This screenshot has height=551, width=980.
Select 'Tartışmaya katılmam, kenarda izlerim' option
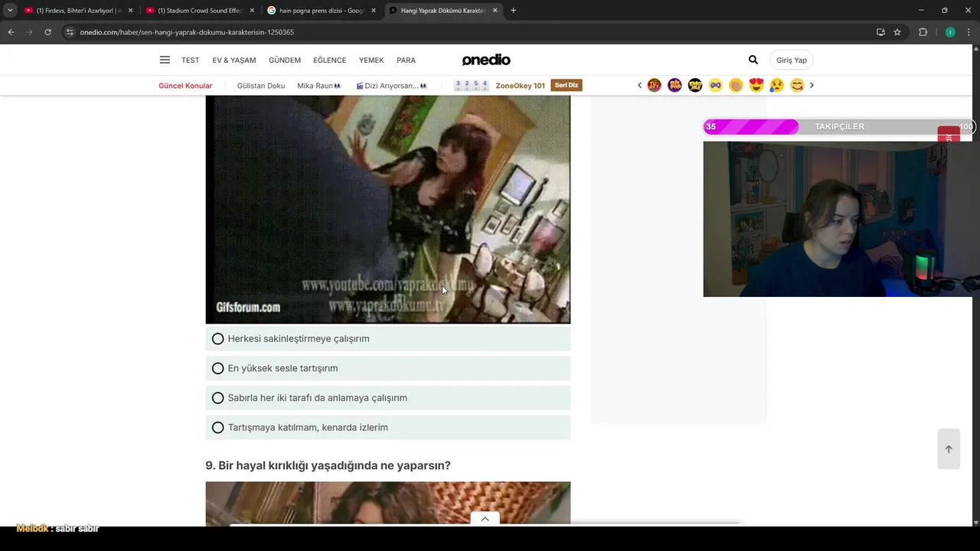click(387, 428)
